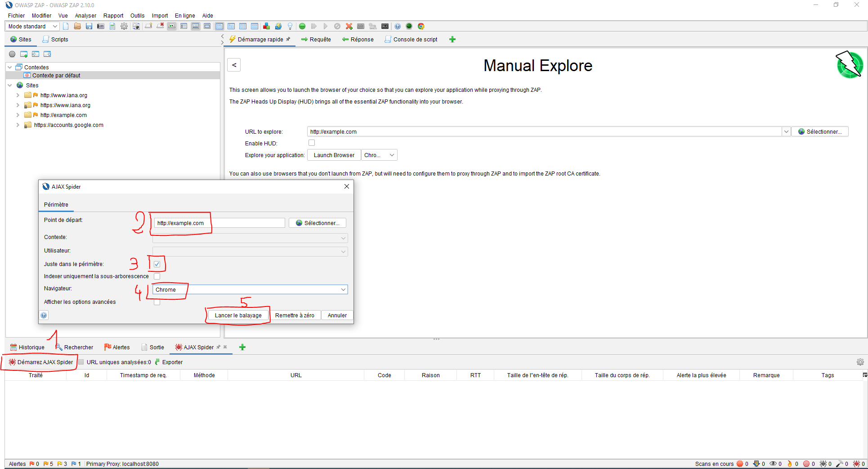Click Démarrez AJAX Spider button
This screenshot has height=469, width=868.
click(x=41, y=362)
